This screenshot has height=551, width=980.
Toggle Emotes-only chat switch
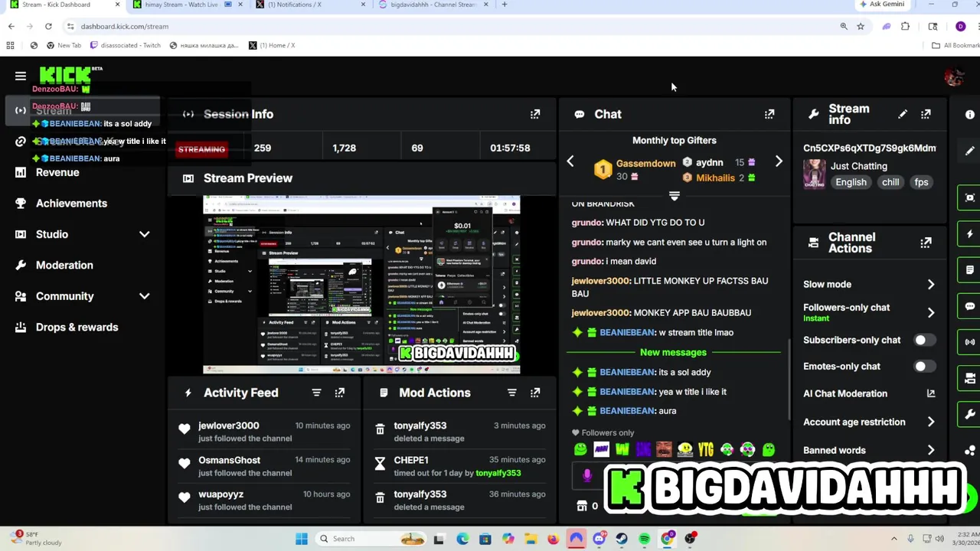924,366
